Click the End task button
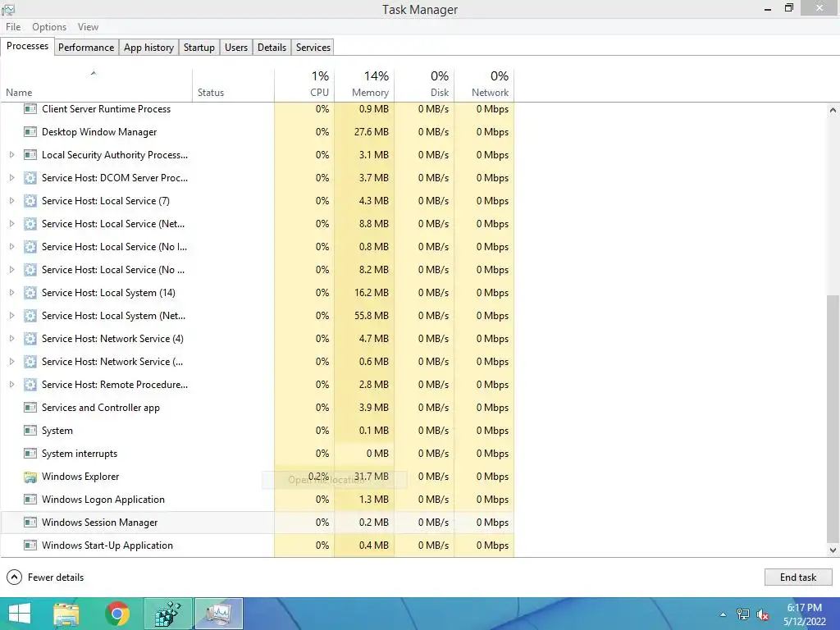The height and width of the screenshot is (630, 840). [x=798, y=577]
